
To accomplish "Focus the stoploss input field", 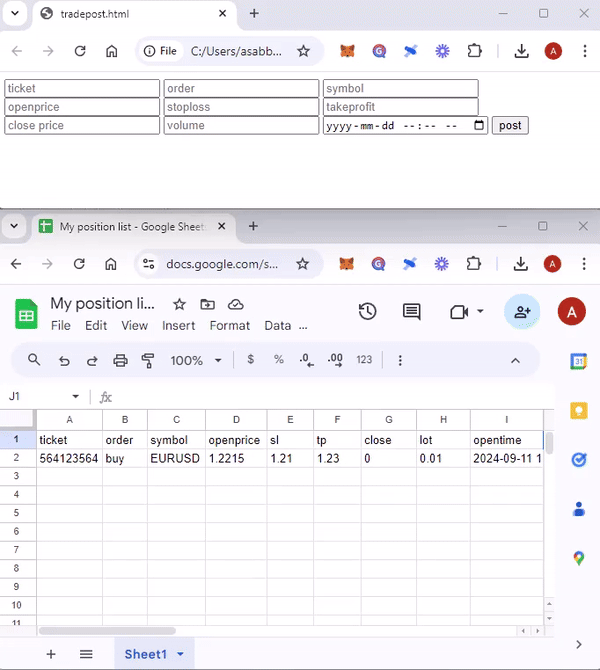I will [241, 107].
